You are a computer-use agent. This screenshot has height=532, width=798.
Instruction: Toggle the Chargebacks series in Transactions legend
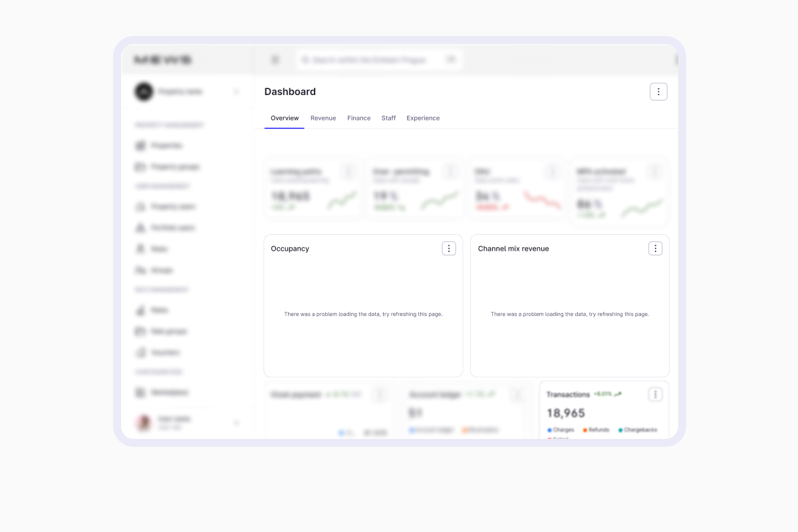pyautogui.click(x=637, y=430)
